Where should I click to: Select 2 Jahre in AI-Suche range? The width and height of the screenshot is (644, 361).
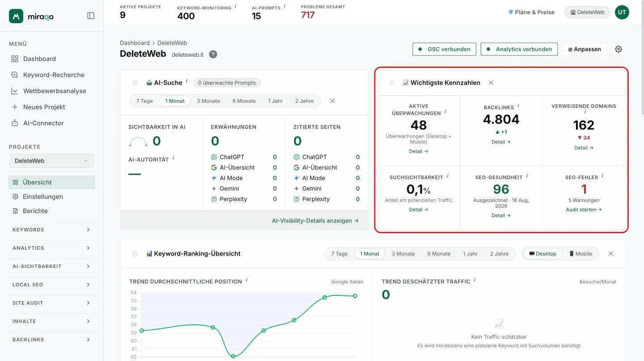tap(305, 101)
